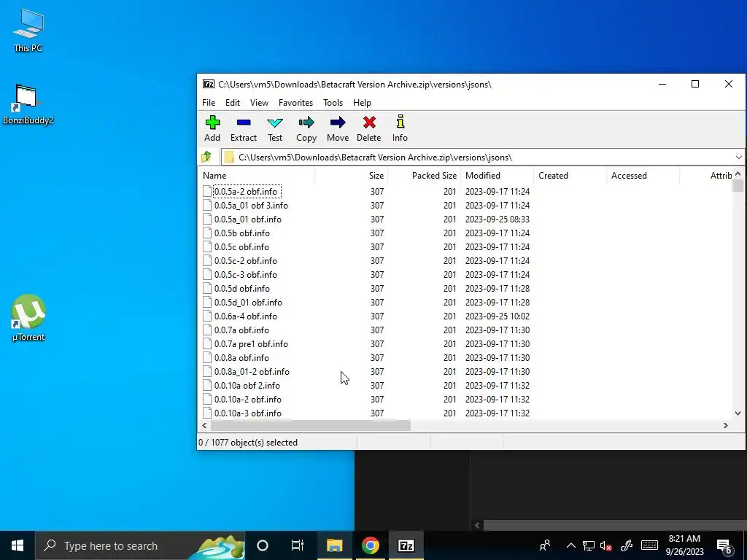This screenshot has height=560, width=747.
Task: Select file 0.0.10a-2 obf.info
Action: (x=248, y=399)
